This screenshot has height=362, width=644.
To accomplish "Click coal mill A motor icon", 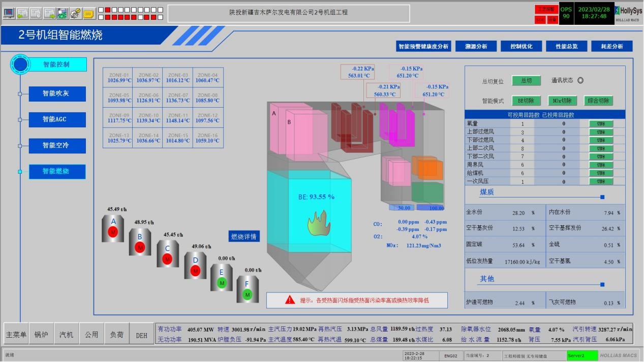I will point(113,232).
